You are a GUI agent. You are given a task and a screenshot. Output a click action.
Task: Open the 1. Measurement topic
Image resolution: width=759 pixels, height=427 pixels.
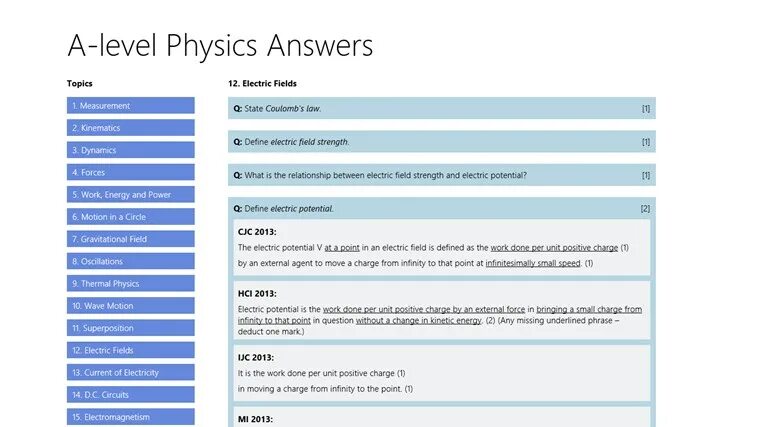click(x=131, y=106)
